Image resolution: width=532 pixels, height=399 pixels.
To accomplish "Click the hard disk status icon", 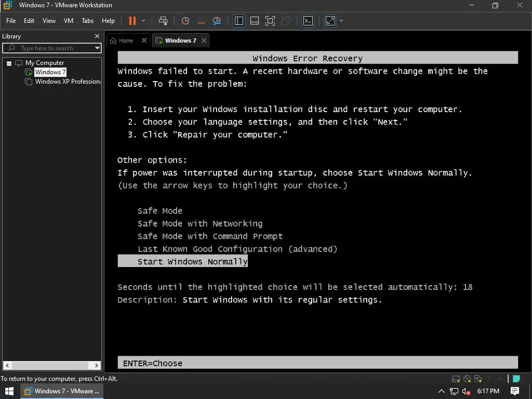I will (x=456, y=379).
